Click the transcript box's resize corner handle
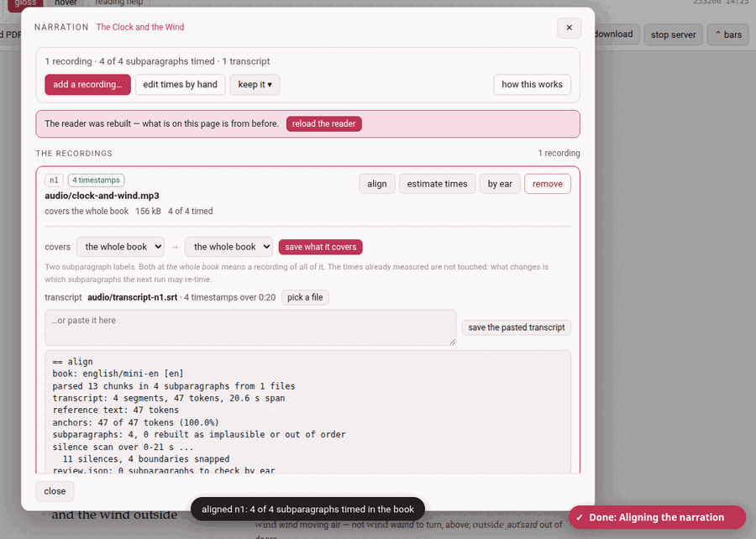The width and height of the screenshot is (756, 539). [x=452, y=342]
